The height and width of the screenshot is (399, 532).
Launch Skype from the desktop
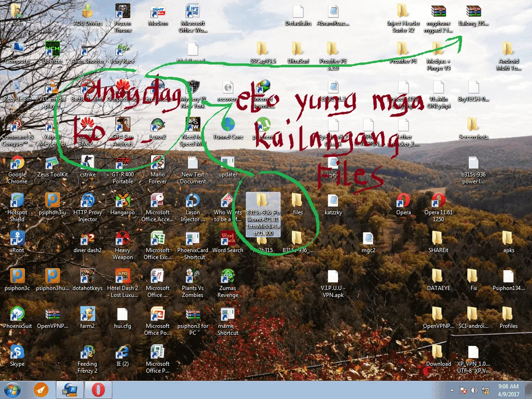[x=17, y=356]
